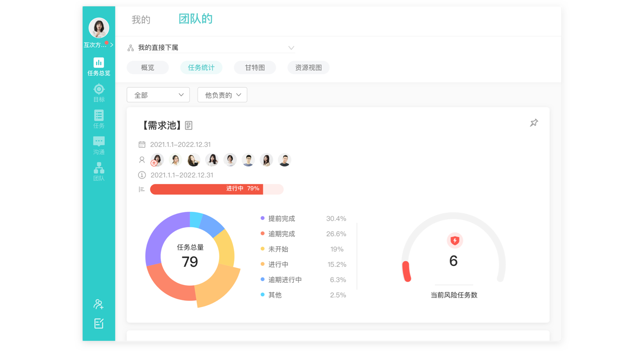
Task: Click the 任务总量 79 donut center
Action: coord(190,257)
